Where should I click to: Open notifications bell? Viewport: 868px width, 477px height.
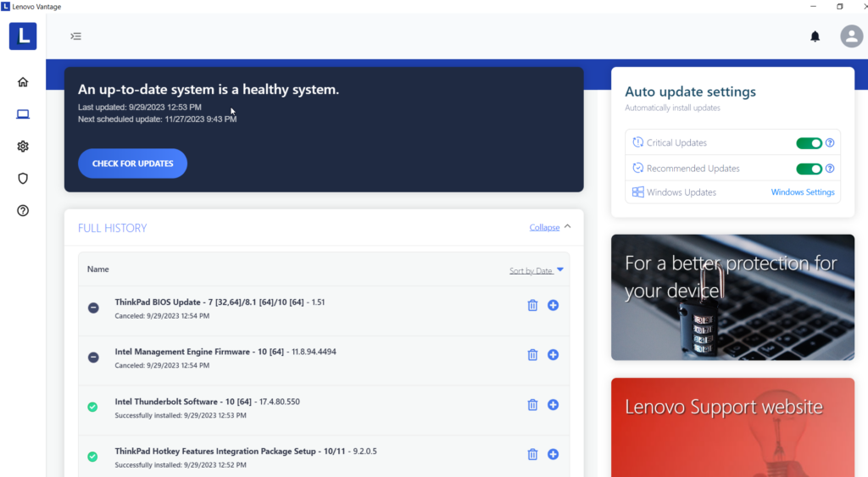coord(815,36)
